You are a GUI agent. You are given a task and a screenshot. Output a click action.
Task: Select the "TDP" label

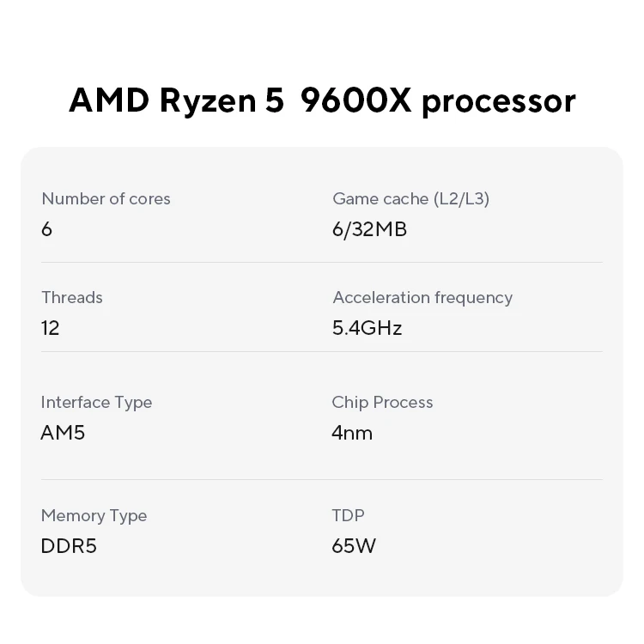(x=348, y=515)
